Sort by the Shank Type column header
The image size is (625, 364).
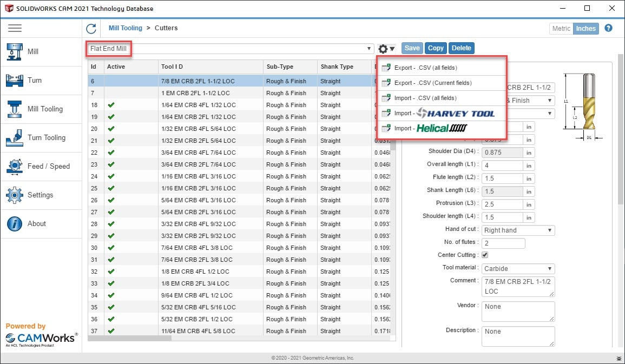tap(344, 67)
